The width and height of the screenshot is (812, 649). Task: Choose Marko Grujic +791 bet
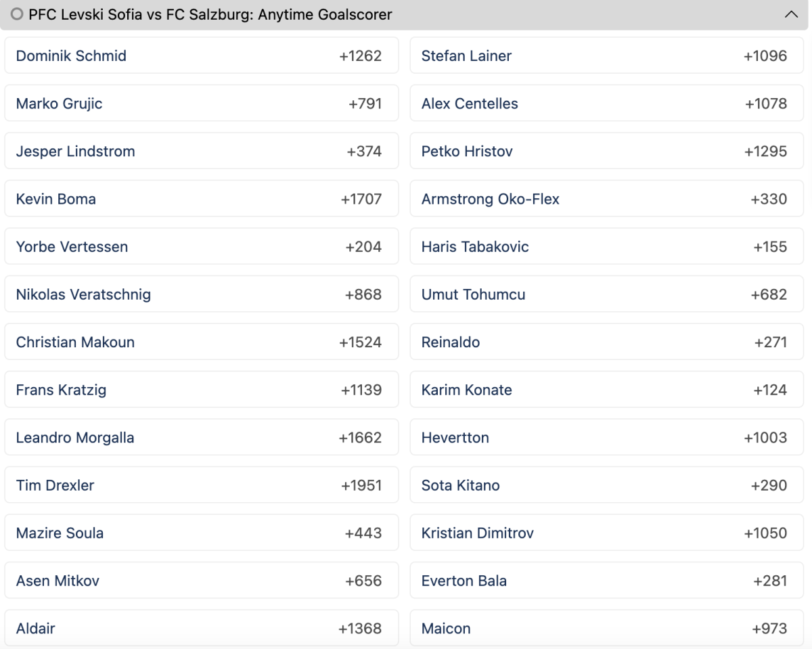(x=202, y=104)
